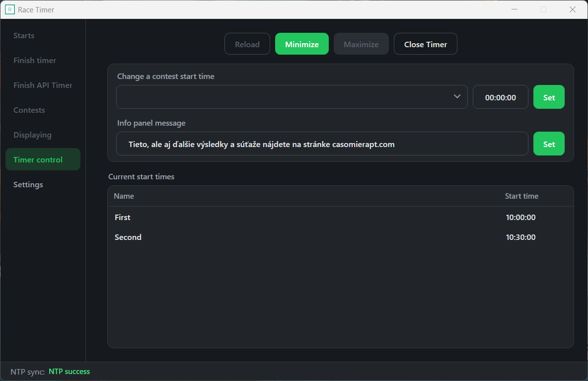Click Set next to contest start time
This screenshot has width=588, height=381.
click(x=549, y=97)
